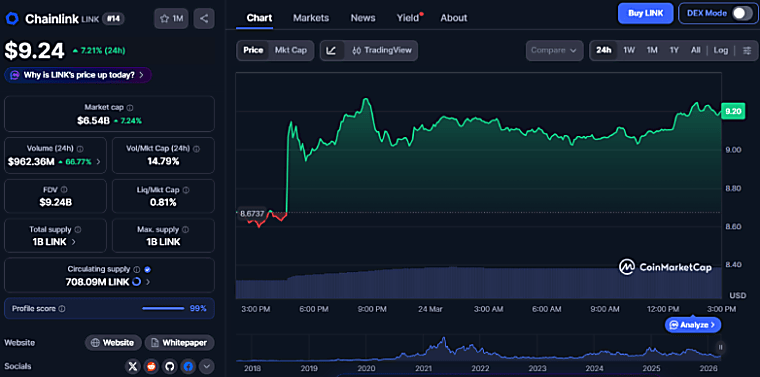Set chart range to All
This screenshot has height=377, width=760.
click(696, 50)
